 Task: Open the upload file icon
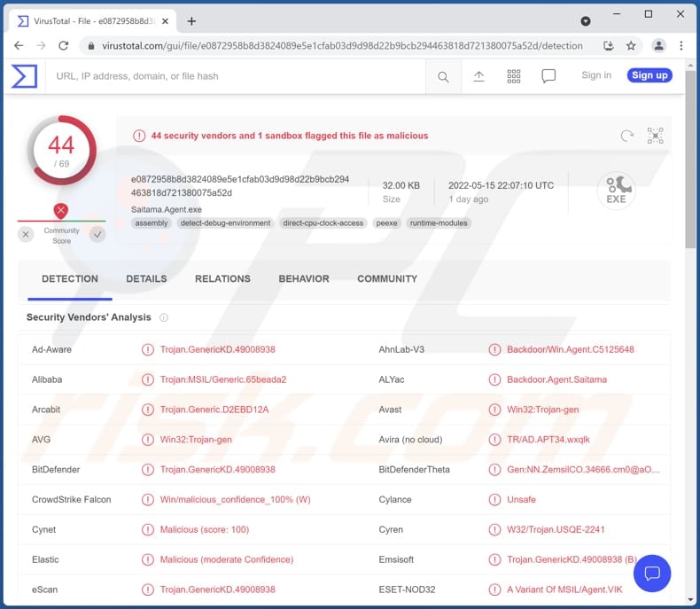(x=478, y=76)
